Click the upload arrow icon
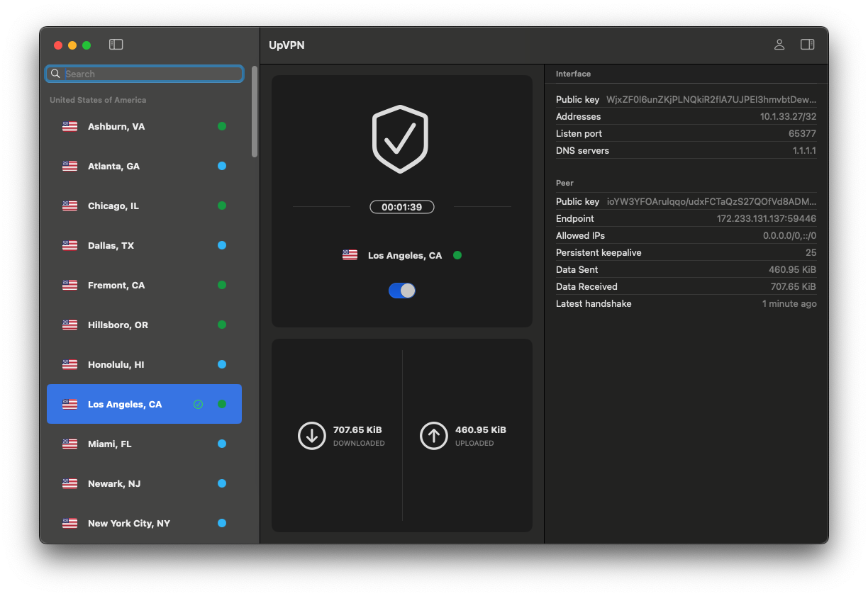Screen dimensions: 868x596 434,436
